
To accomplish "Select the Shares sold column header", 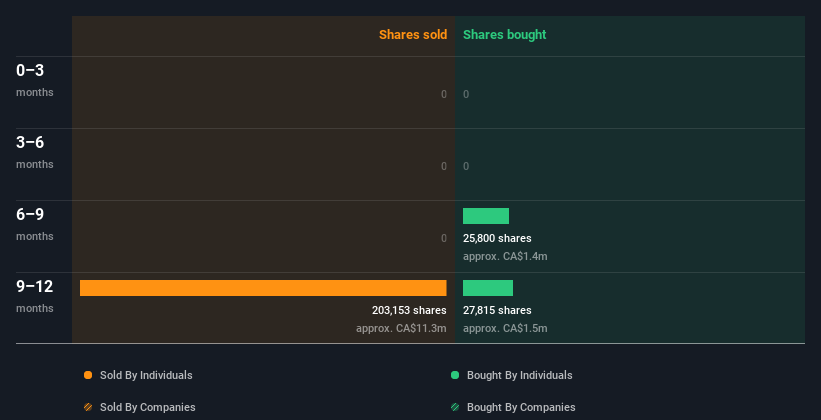I will click(412, 35).
